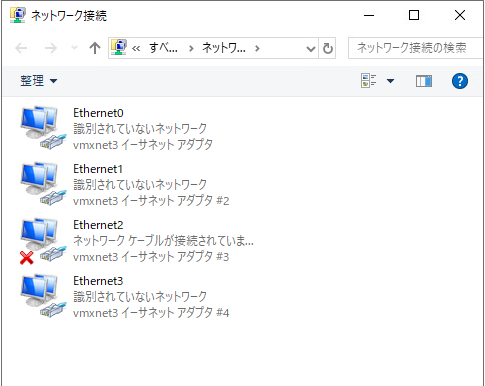
Task: Click the Ethernet1 name label
Action: pyautogui.click(x=98, y=169)
